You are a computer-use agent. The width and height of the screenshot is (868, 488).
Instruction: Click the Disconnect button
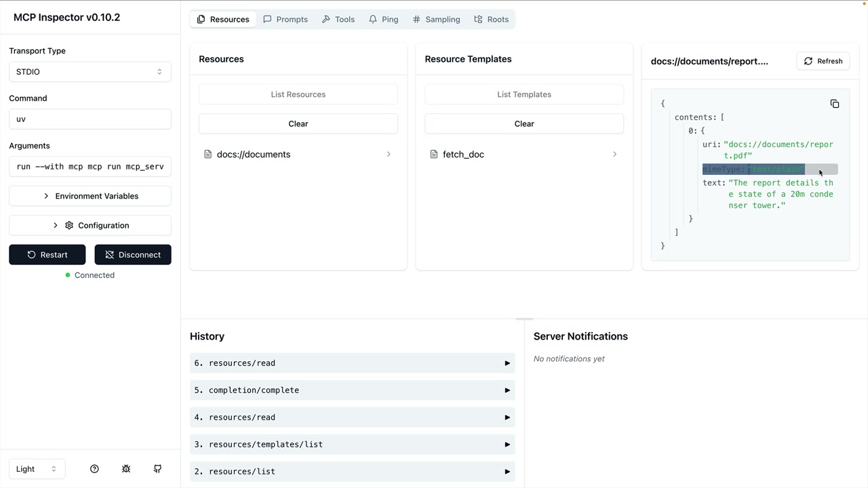tap(133, 255)
